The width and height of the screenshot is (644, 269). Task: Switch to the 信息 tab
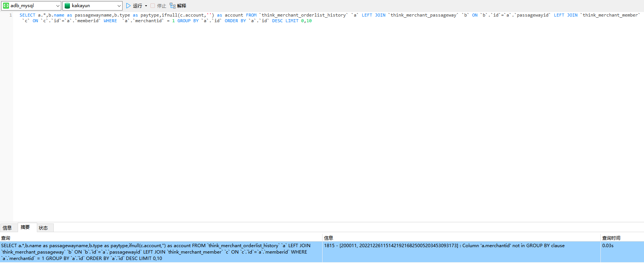7,228
